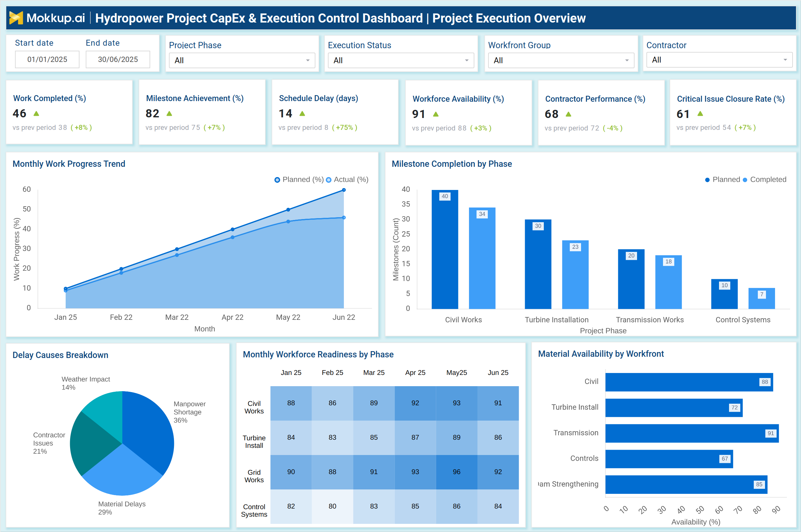
Task: Click the May 22 planned data point
Action: (x=288, y=210)
